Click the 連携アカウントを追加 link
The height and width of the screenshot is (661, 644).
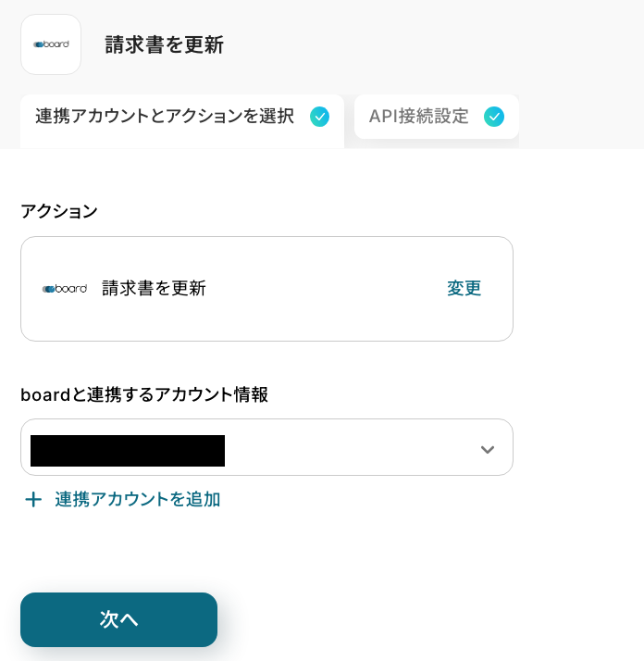tap(137, 500)
